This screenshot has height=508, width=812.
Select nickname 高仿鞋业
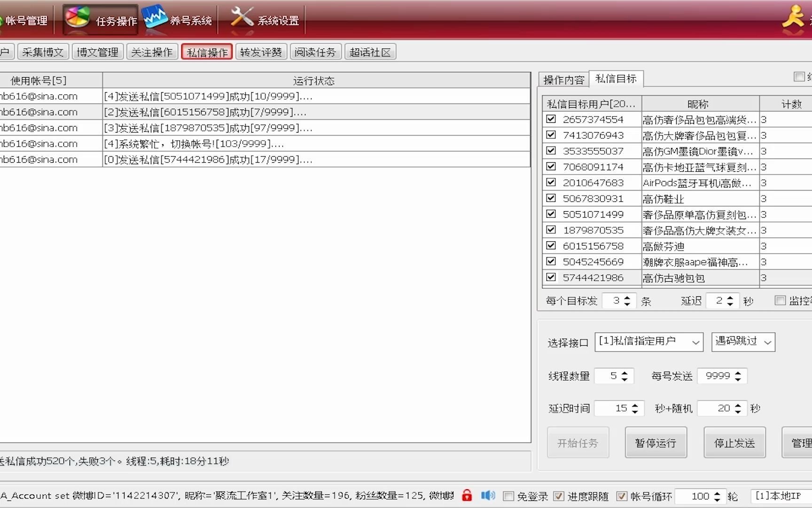pos(664,199)
